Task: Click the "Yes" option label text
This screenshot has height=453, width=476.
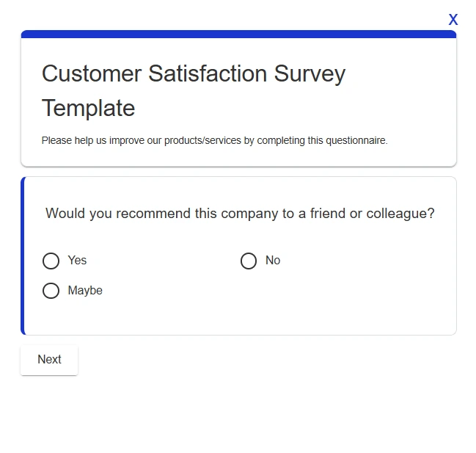Action: 77,261
